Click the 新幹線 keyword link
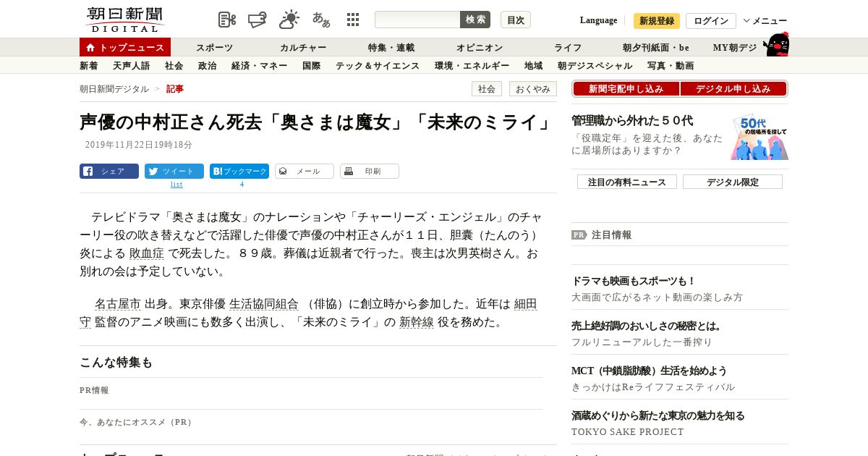868x456 pixels. point(417,322)
